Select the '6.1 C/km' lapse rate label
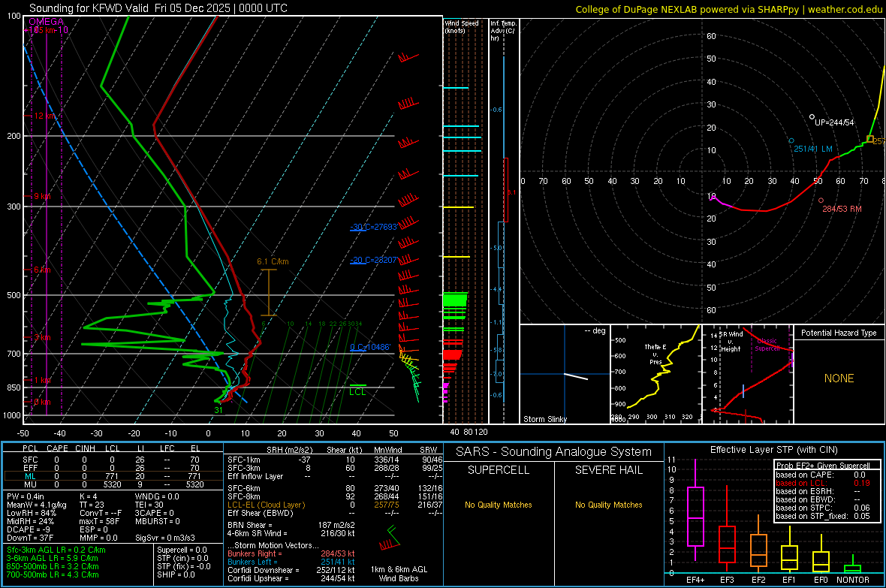Viewport: 886px width, 588px height. tap(273, 261)
